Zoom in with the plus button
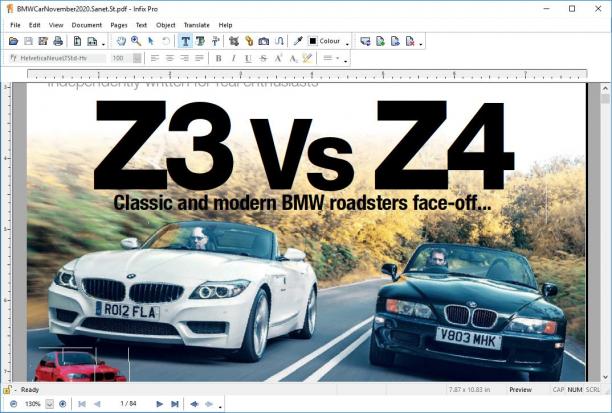Screen dimensions: 612x413 tap(62, 404)
